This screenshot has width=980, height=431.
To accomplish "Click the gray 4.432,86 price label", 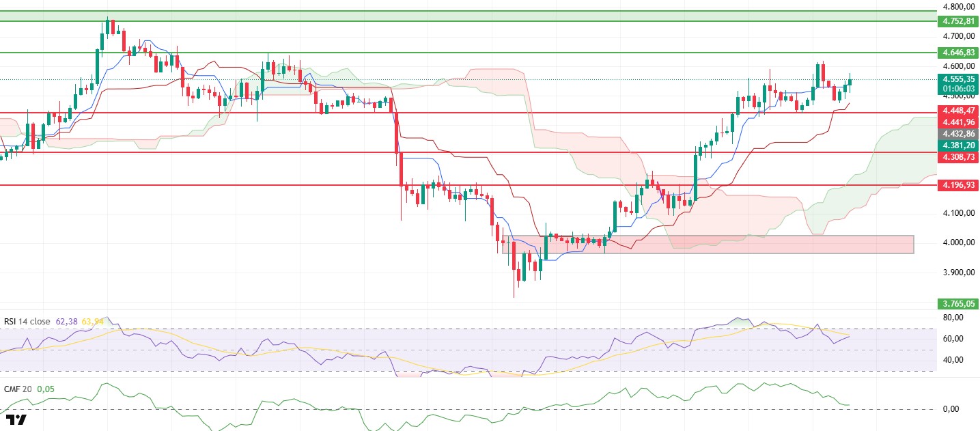I will (958, 134).
